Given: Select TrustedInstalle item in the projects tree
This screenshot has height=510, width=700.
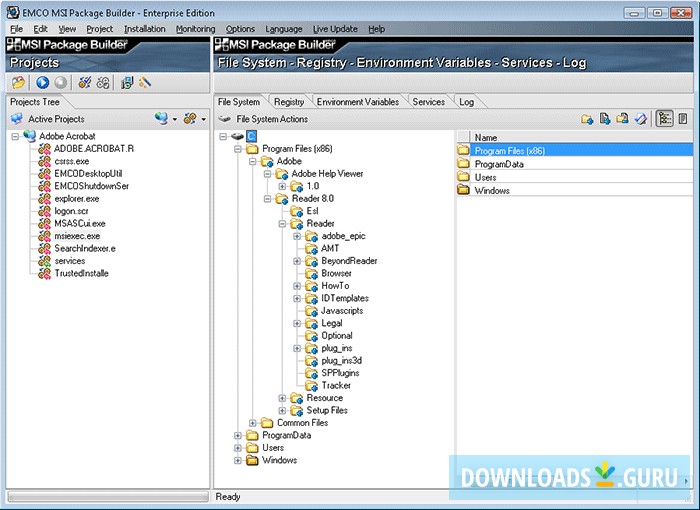Looking at the screenshot, I should pyautogui.click(x=81, y=273).
